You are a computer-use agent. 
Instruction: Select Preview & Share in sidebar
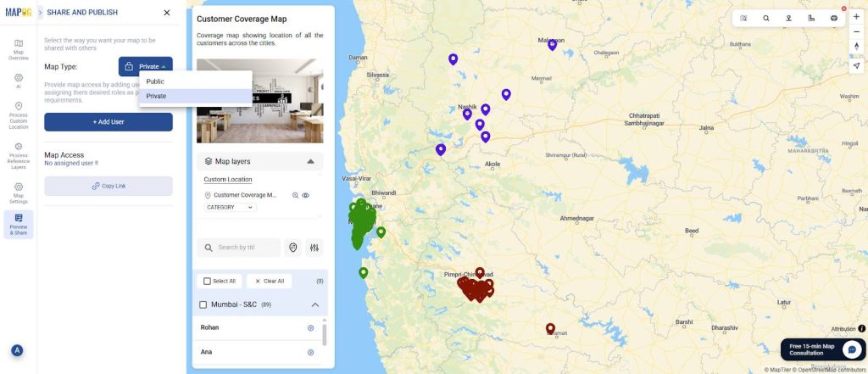coord(19,225)
